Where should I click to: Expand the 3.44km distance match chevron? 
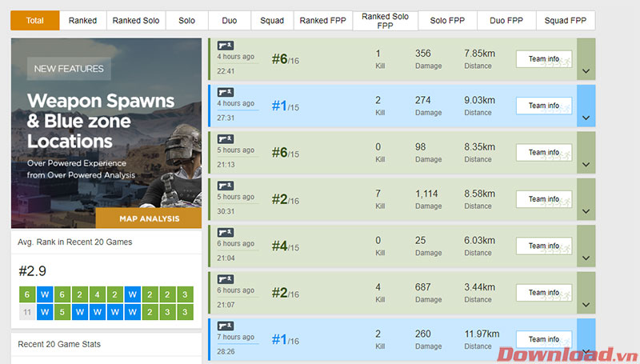click(586, 306)
